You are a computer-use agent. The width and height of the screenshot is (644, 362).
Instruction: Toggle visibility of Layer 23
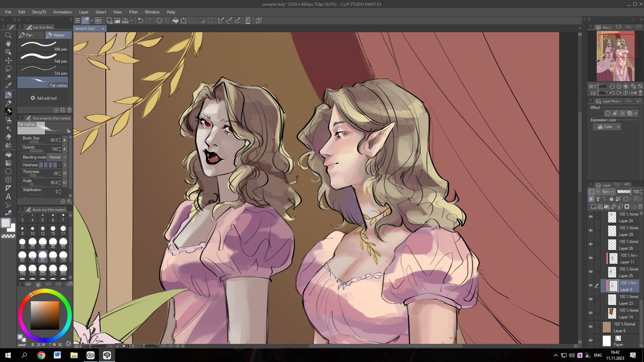pyautogui.click(x=591, y=299)
